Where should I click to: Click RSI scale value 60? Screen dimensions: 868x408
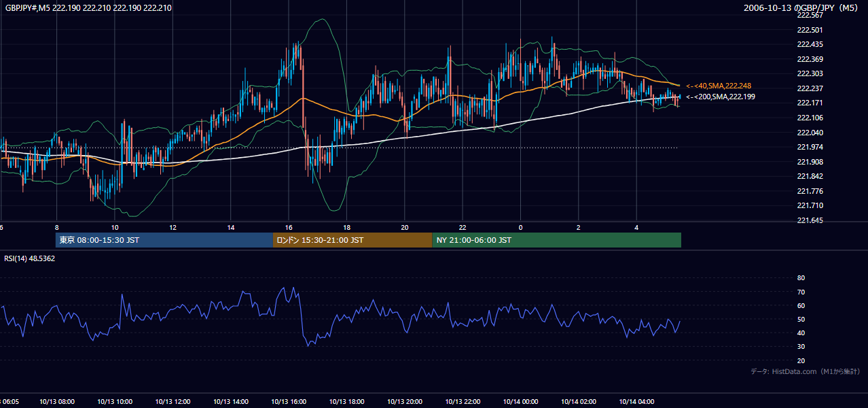[x=801, y=305]
